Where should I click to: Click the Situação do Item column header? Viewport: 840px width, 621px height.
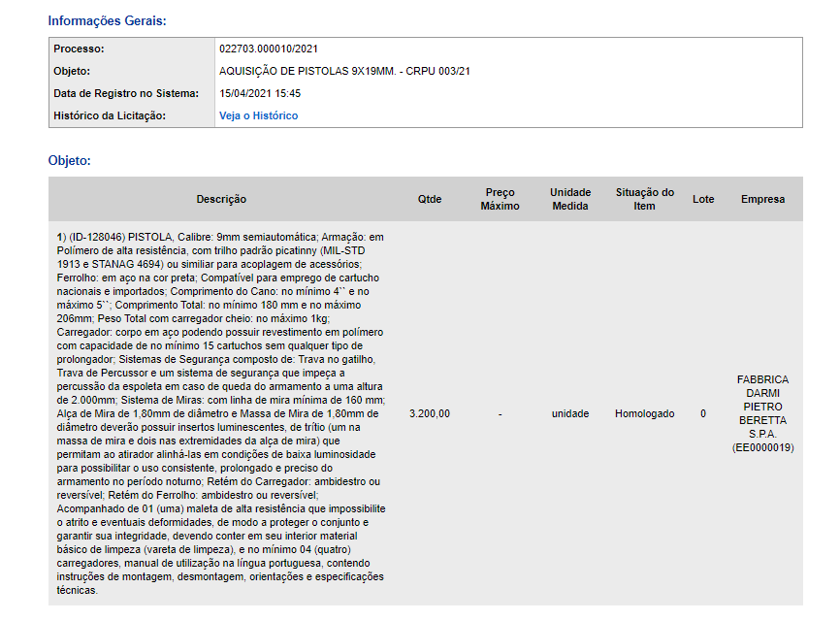pos(644,199)
